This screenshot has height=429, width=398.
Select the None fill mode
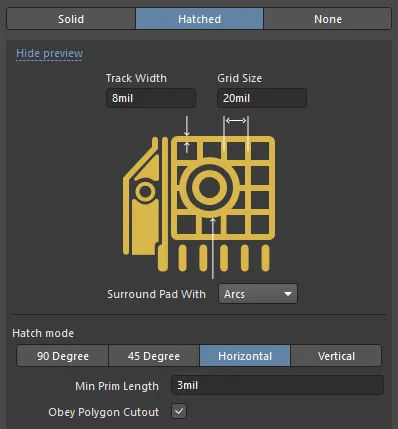[x=328, y=19]
